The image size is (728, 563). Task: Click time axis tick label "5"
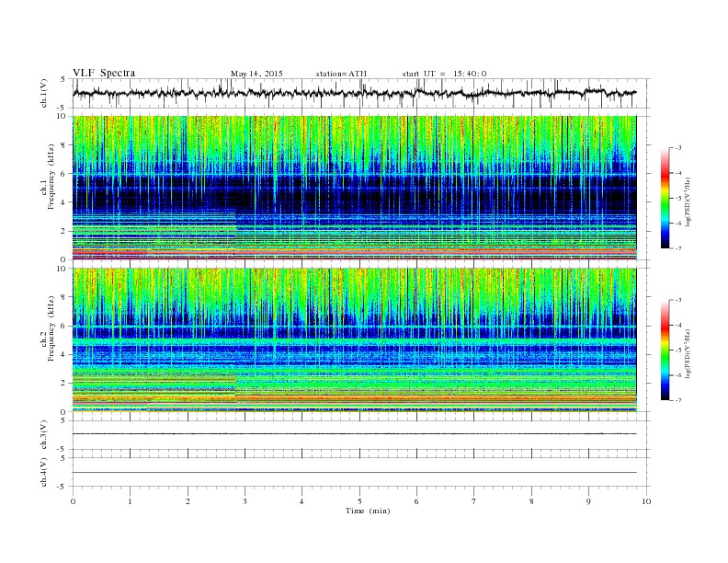tap(359, 501)
